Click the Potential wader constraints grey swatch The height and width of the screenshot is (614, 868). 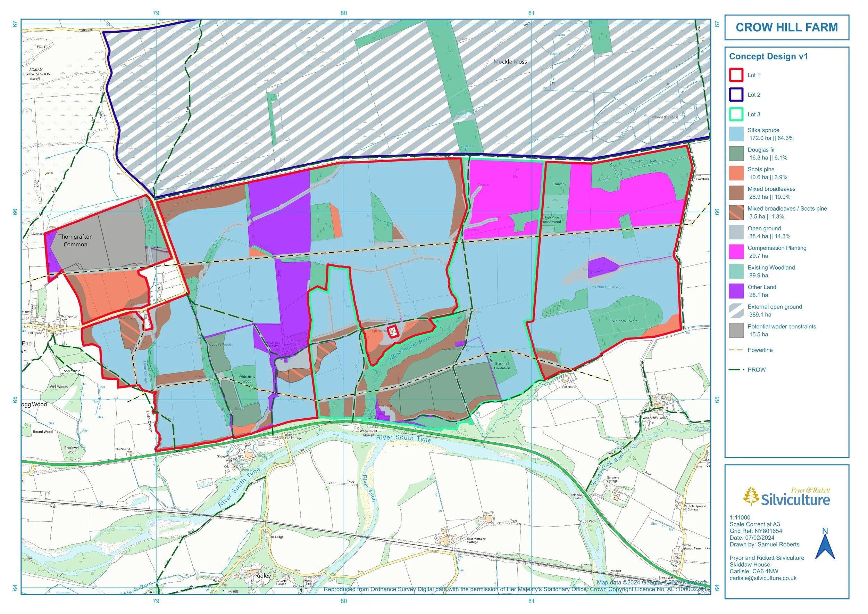click(736, 330)
